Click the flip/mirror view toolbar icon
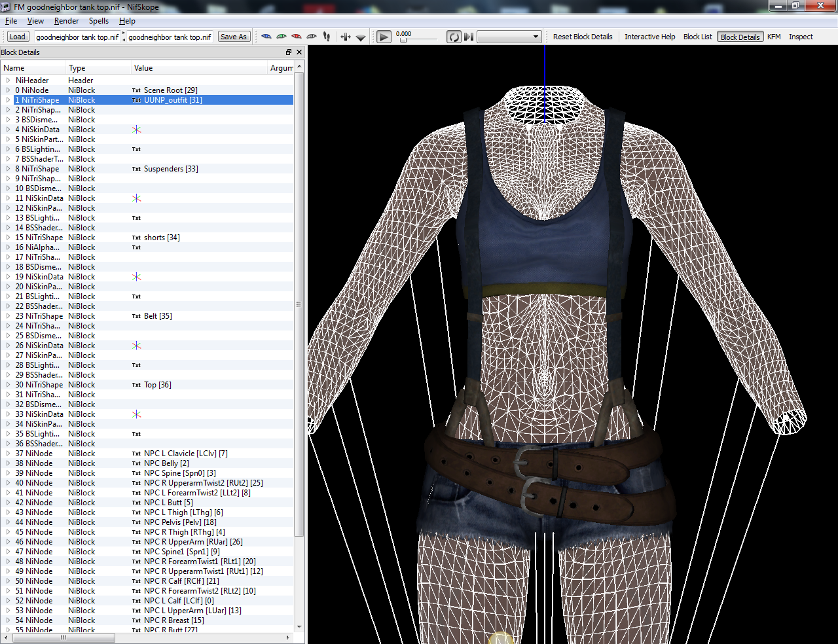838x644 pixels. (x=346, y=37)
